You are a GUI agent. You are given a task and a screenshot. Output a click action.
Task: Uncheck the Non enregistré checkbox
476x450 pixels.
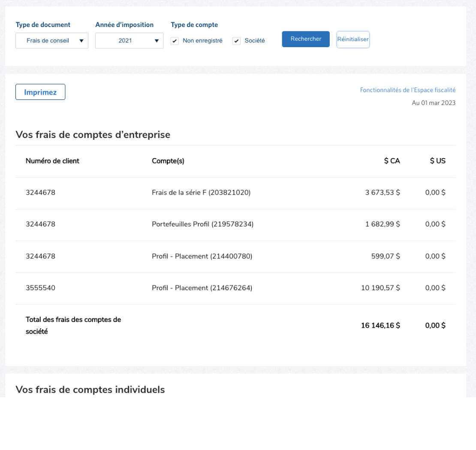[x=175, y=41]
